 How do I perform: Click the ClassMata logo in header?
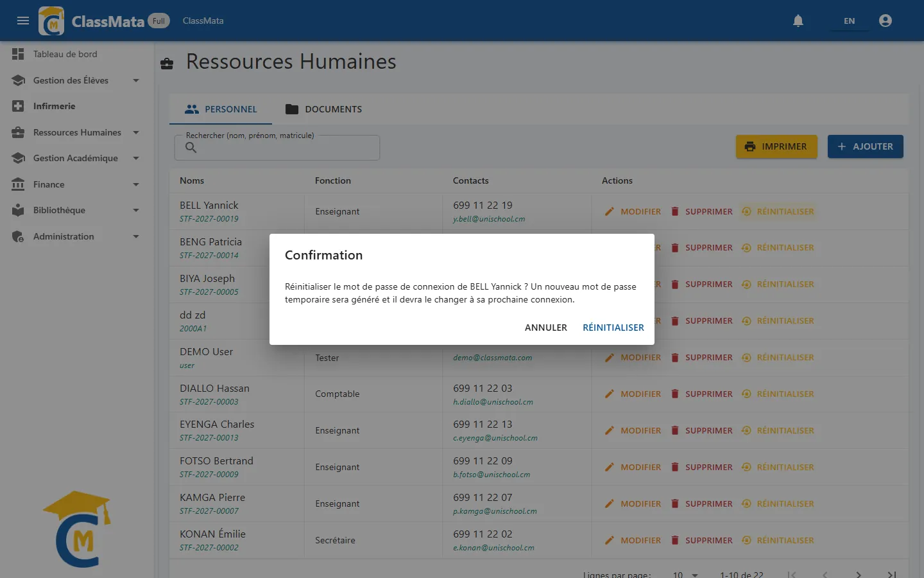tap(51, 21)
